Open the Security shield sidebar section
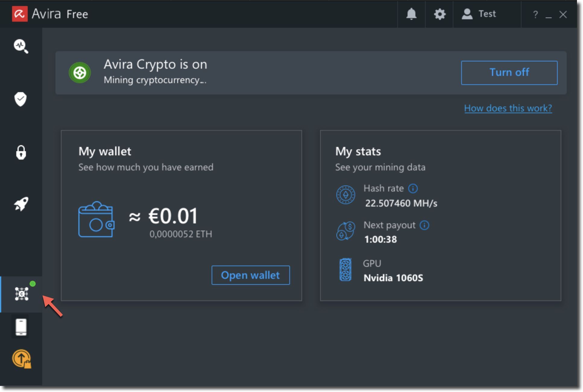Screen dimensions: 583x392 pos(20,99)
